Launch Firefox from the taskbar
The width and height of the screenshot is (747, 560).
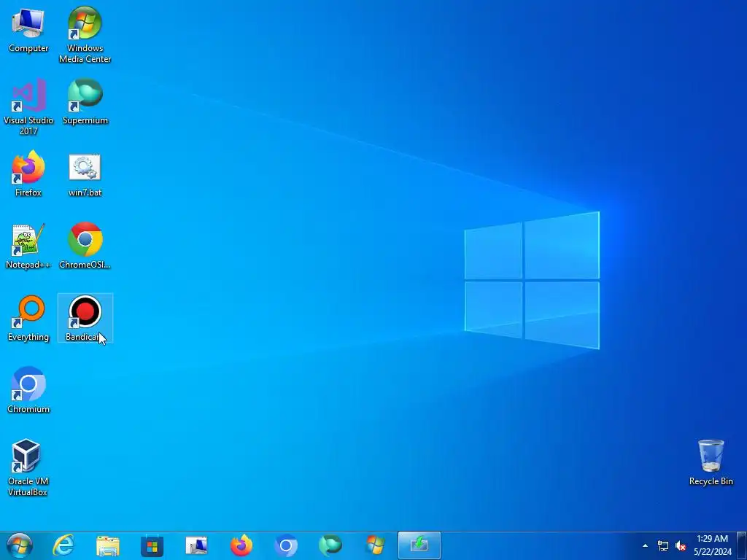click(x=241, y=545)
